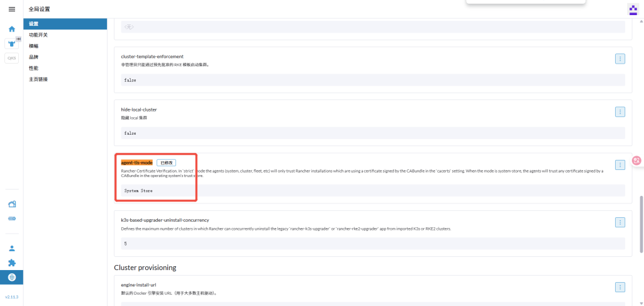Open Cluster Management barn icon
The width and height of the screenshot is (644, 306).
[x=11, y=204]
